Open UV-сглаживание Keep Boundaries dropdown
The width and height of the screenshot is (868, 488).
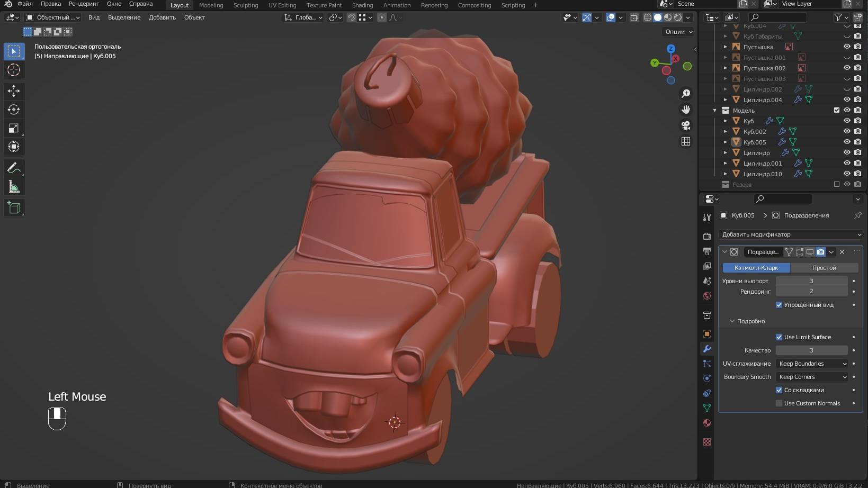[812, 364]
